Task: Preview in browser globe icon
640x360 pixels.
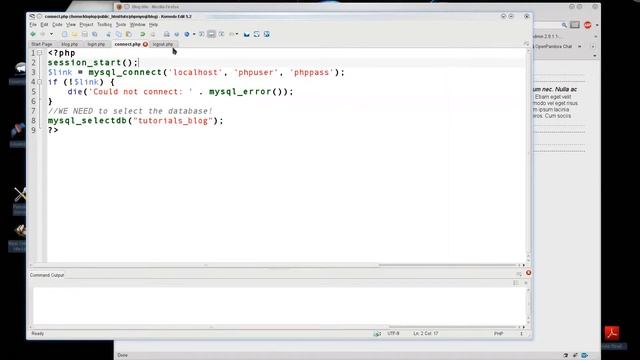Action: (187, 34)
